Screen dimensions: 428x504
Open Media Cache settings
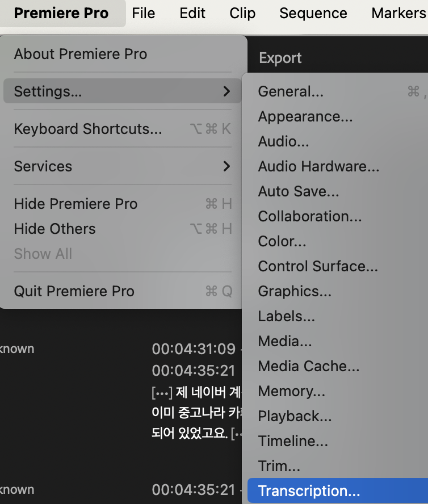point(338,366)
